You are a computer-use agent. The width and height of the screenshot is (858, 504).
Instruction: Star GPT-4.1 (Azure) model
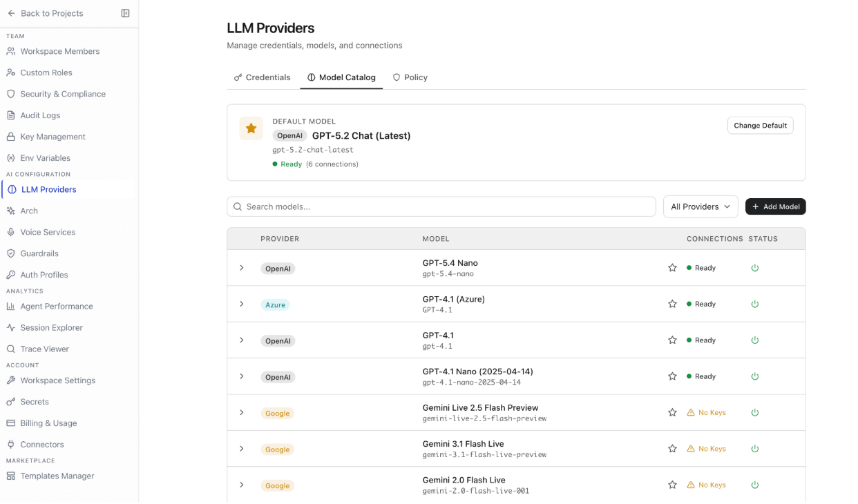tap(672, 304)
